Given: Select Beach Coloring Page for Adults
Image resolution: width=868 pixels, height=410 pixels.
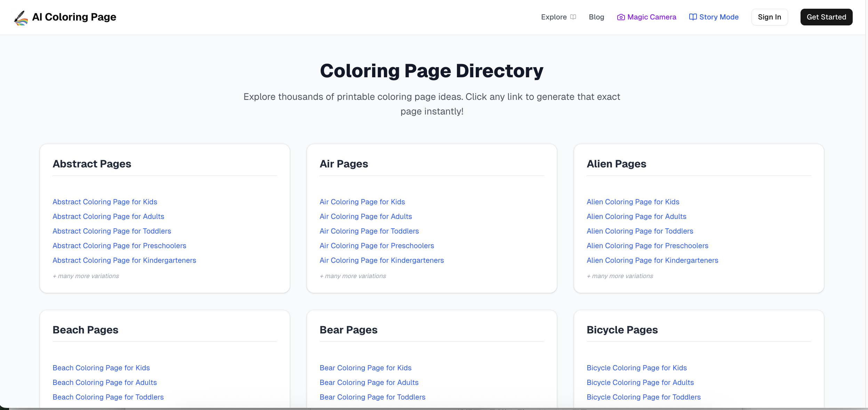Looking at the screenshot, I should [104, 383].
